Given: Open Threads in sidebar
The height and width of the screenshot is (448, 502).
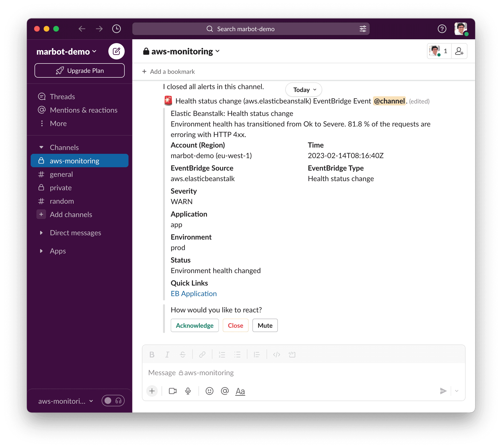Looking at the screenshot, I should (x=80, y=97).
